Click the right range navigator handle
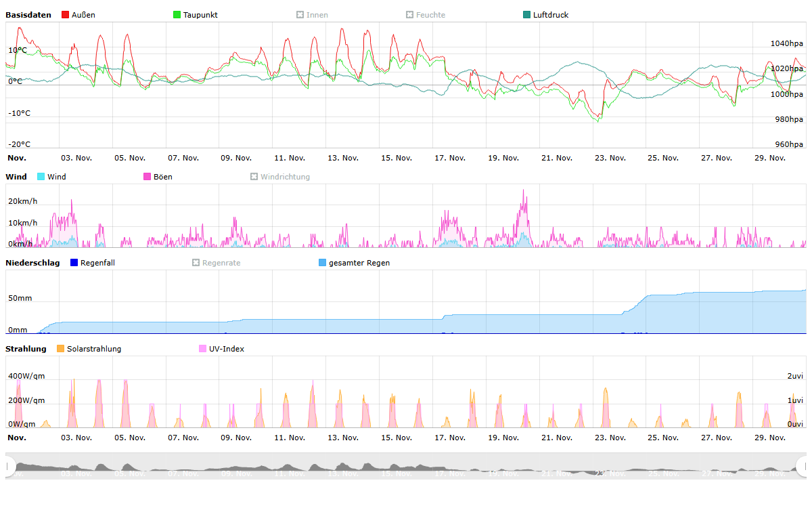 pyautogui.click(x=803, y=466)
